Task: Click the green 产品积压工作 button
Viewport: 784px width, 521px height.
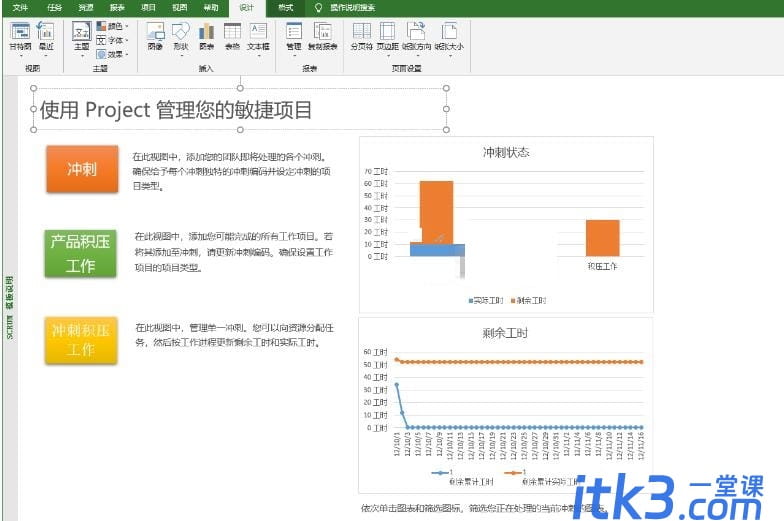Action: pos(80,254)
